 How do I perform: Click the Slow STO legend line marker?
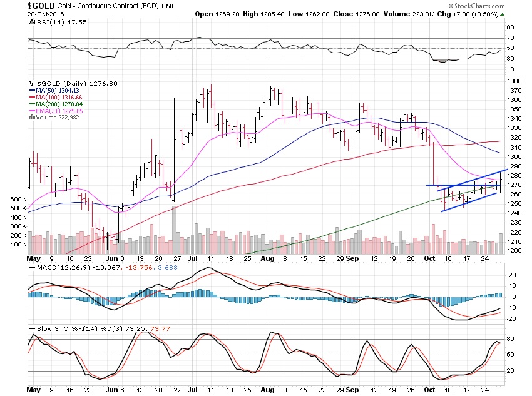32,329
